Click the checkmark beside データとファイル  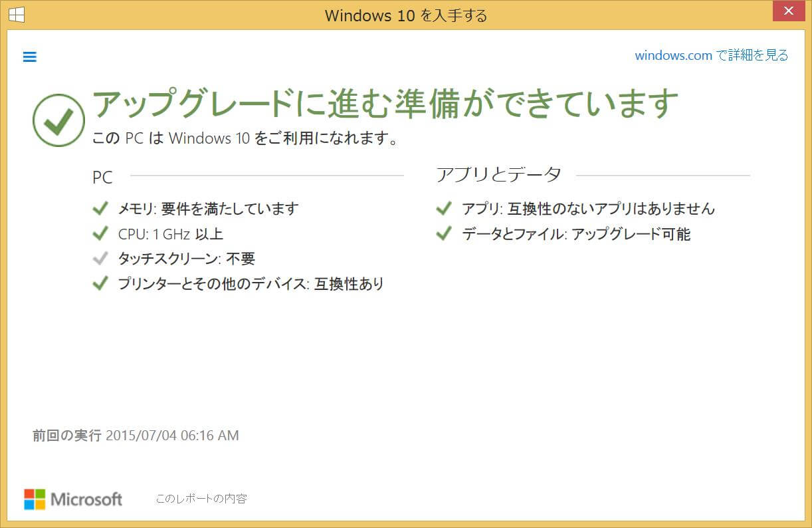coord(444,233)
